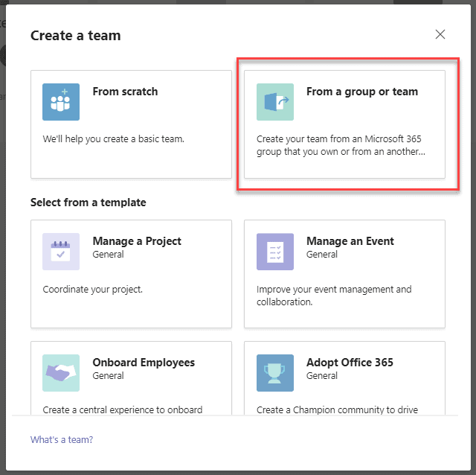Click General label under Manage an Event
The width and height of the screenshot is (476, 475).
tap(322, 254)
